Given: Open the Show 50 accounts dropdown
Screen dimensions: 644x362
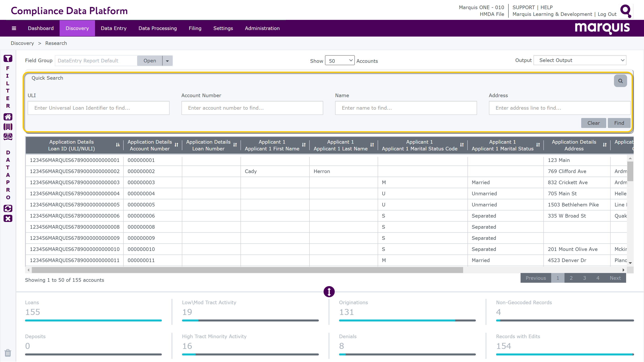Looking at the screenshot, I should (340, 60).
